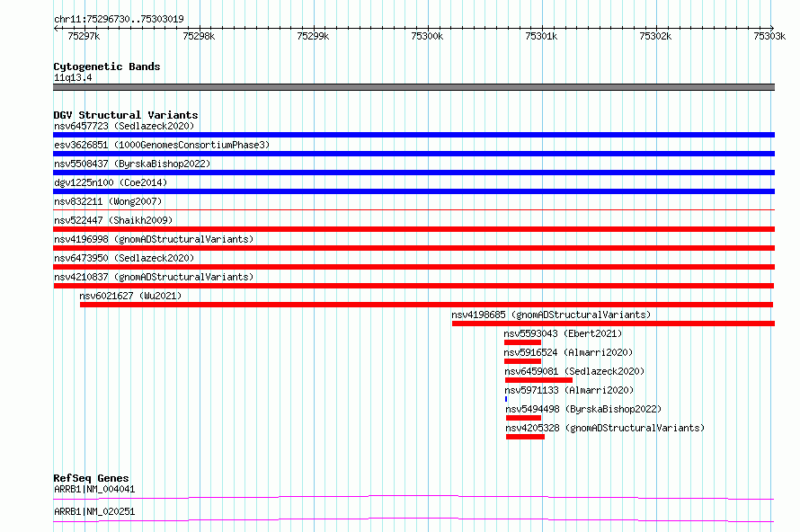Select the red bar under nsv4210837

click(x=413, y=286)
